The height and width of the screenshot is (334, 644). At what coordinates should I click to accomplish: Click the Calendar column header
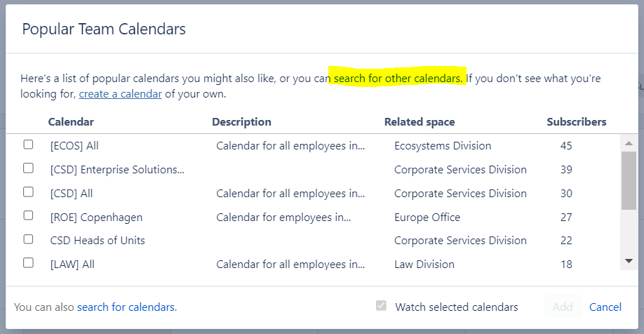(71, 122)
